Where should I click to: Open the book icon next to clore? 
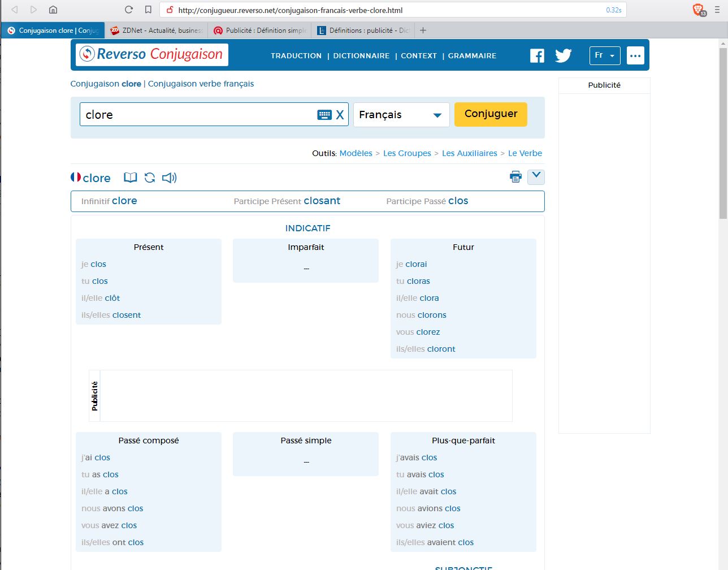tap(131, 178)
